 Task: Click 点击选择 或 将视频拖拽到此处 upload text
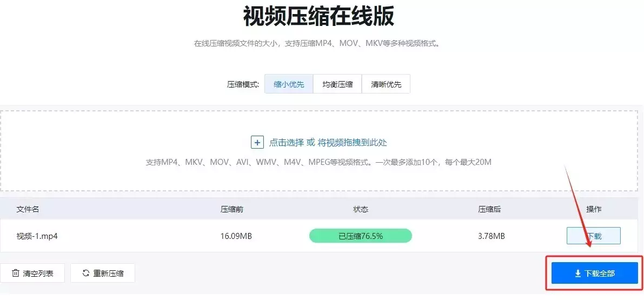tap(328, 142)
